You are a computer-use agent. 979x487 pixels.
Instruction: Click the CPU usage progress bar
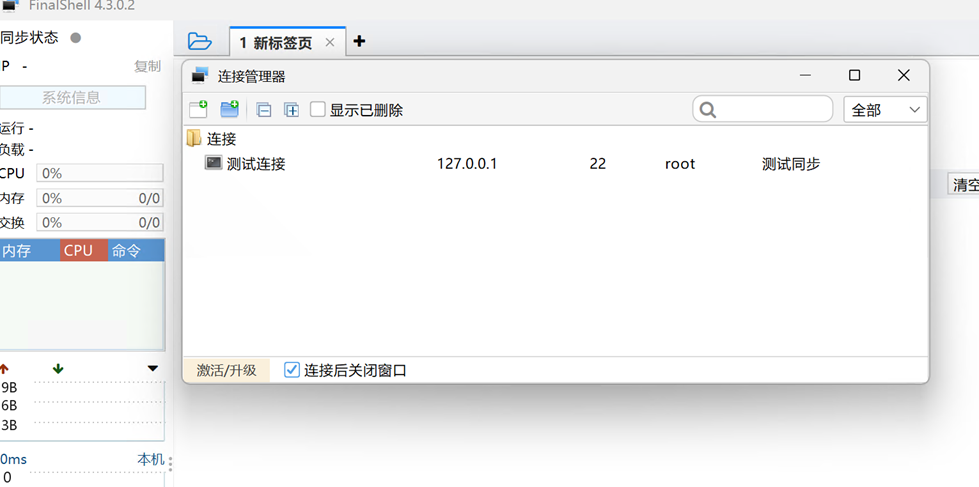click(x=100, y=174)
